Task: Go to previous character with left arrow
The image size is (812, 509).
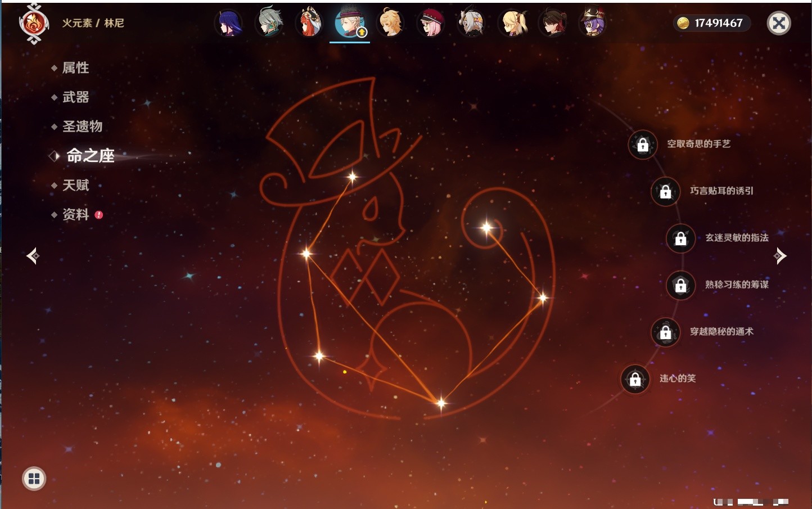Action: [33, 256]
